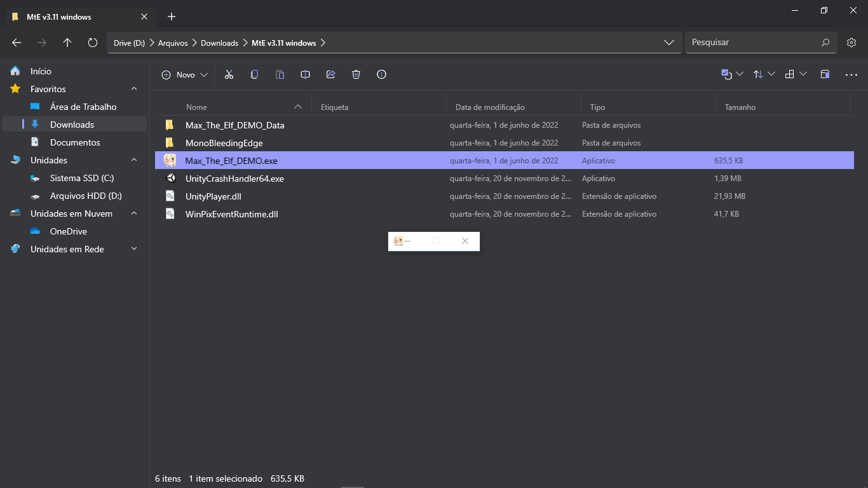
Task: Delete the selected file with trash icon
Action: [356, 74]
